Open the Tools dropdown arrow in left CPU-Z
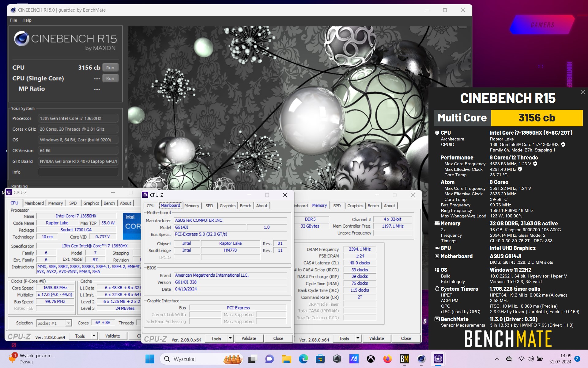This screenshot has width=588, height=368. coord(94,336)
